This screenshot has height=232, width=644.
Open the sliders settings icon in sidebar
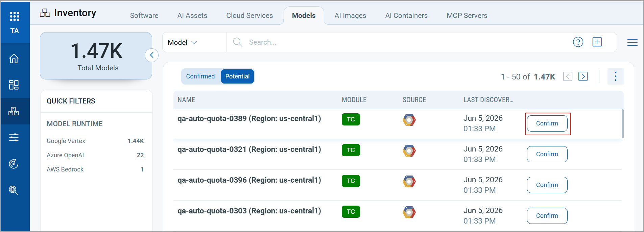click(14, 137)
